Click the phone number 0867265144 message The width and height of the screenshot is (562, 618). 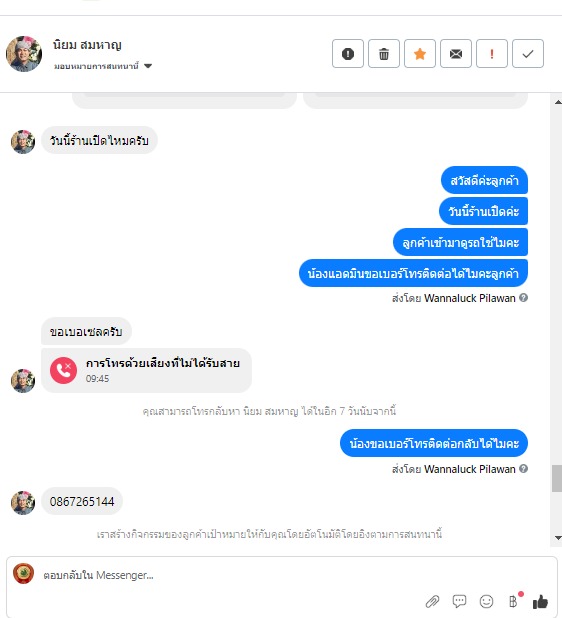[82, 501]
